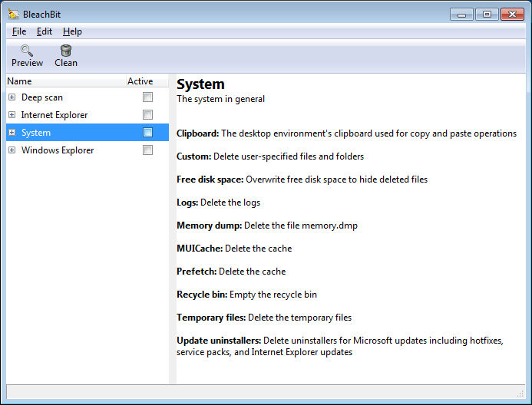Click 'The system in general' subtitle
Viewport: 532px width, 405px height.
(220, 99)
